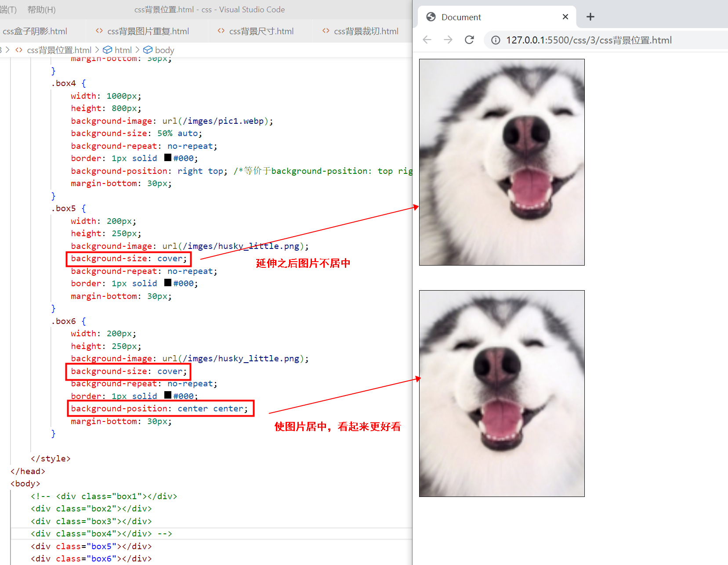Screen dimensions: 728x565
Task: Click HTML file icon on css背景裁切 tab
Action: [326, 31]
